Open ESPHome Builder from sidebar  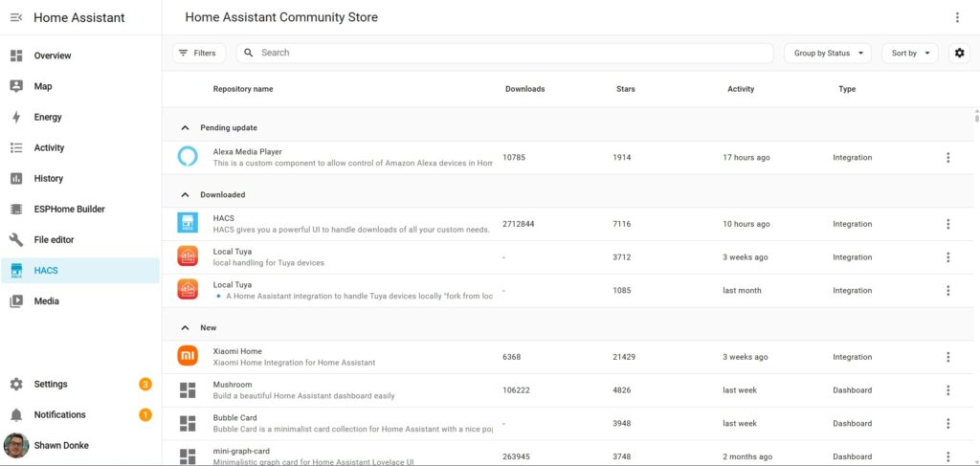coord(69,209)
